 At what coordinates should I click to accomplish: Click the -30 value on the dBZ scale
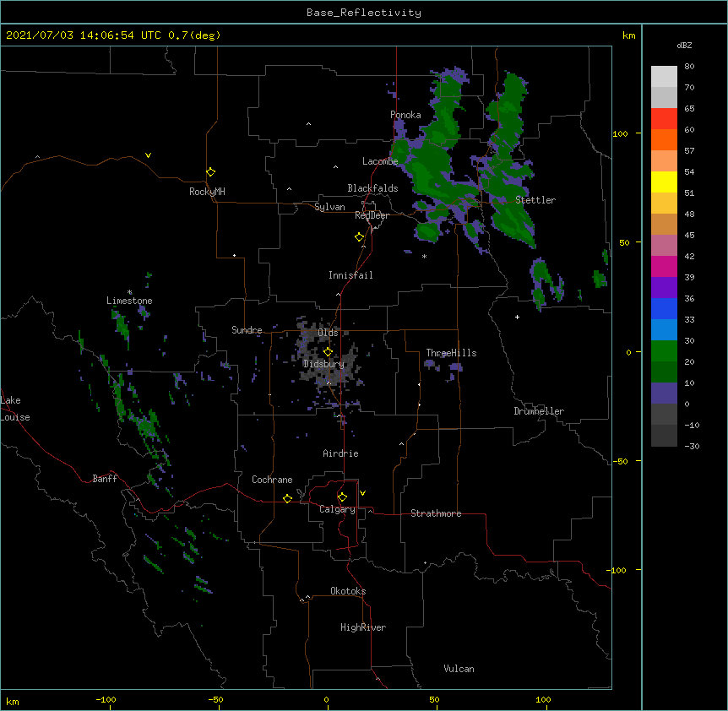coord(692,446)
